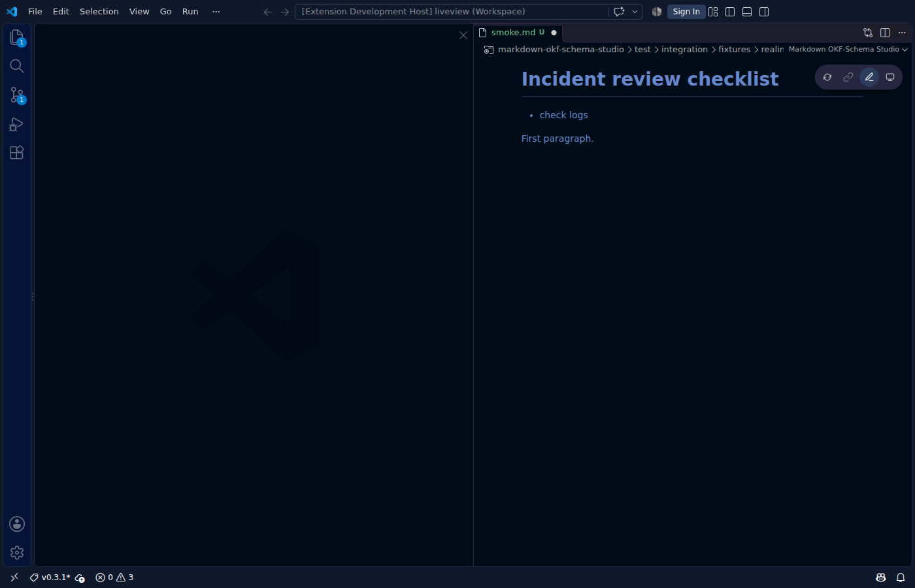The height and width of the screenshot is (588, 915).
Task: Open errors and warnings status item
Action: click(x=114, y=577)
